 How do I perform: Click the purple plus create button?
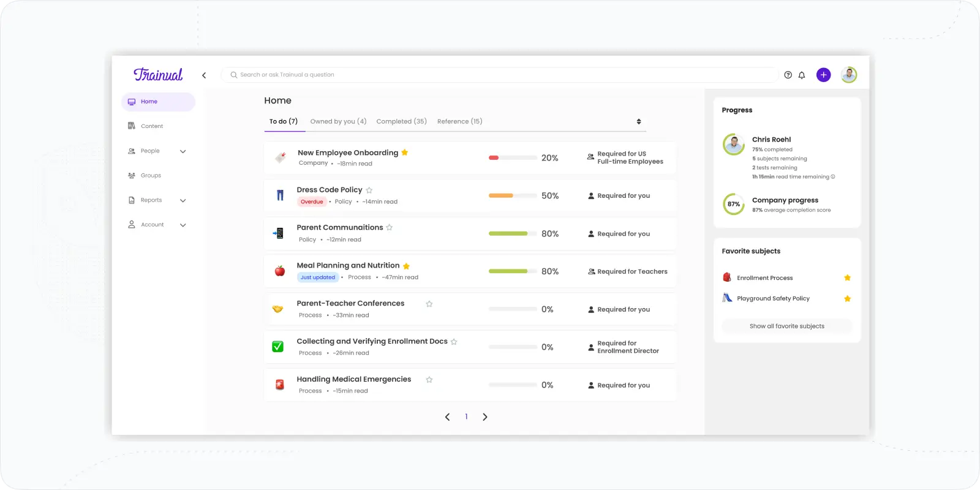pos(824,75)
